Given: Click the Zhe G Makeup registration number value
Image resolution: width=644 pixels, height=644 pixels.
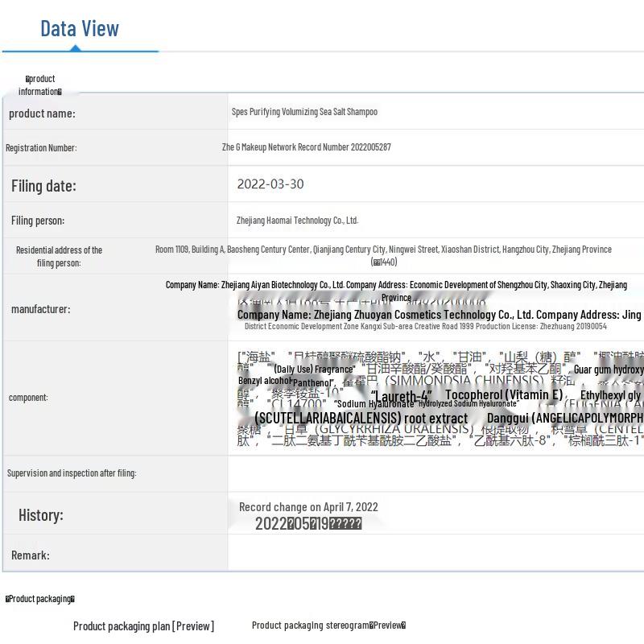Looking at the screenshot, I should click(x=306, y=147).
